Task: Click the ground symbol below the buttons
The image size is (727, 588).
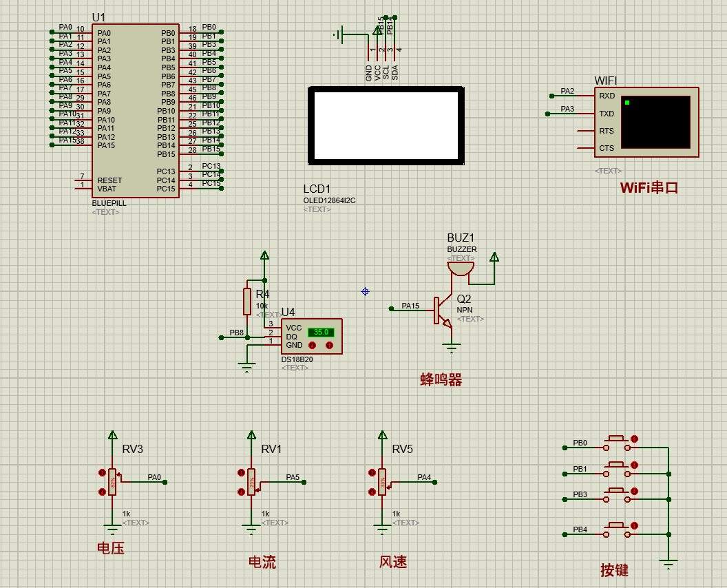Action: point(668,565)
